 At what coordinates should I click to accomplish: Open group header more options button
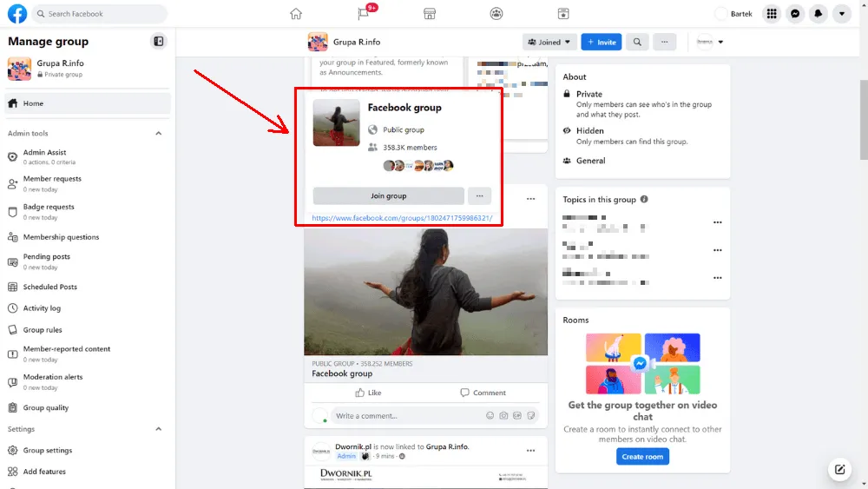(664, 42)
